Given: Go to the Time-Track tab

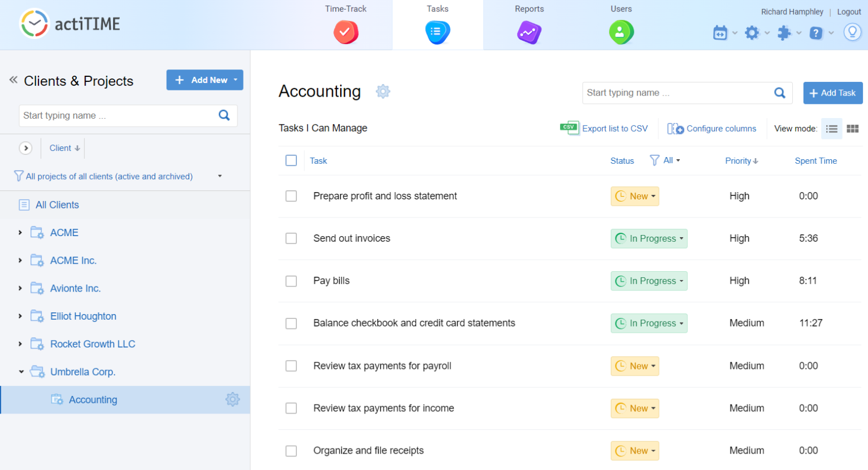Looking at the screenshot, I should tap(346, 25).
